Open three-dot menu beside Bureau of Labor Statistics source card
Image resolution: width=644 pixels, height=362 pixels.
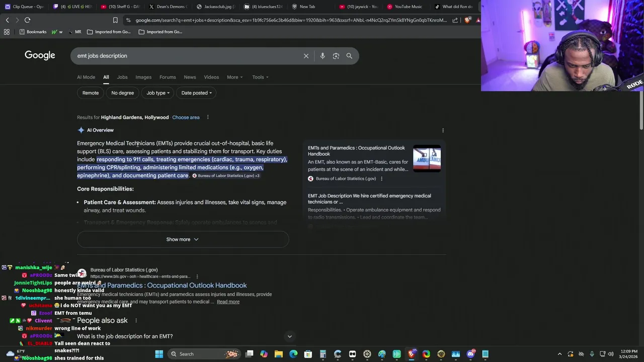381,178
